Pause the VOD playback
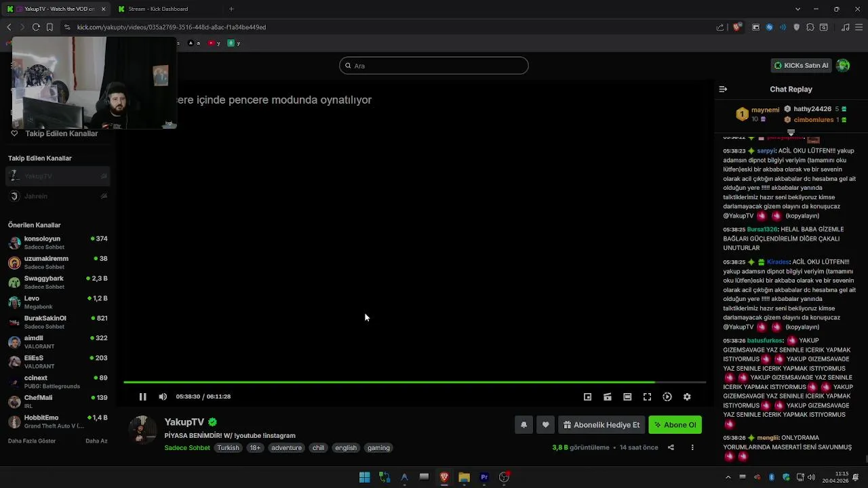Viewport: 868px width, 488px height. pos(142,396)
